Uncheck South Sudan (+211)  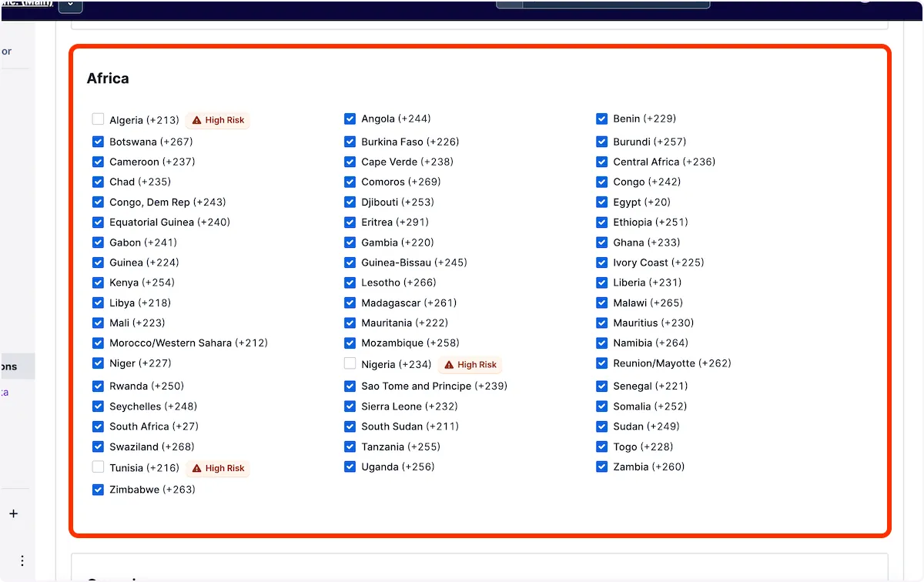[x=350, y=426]
